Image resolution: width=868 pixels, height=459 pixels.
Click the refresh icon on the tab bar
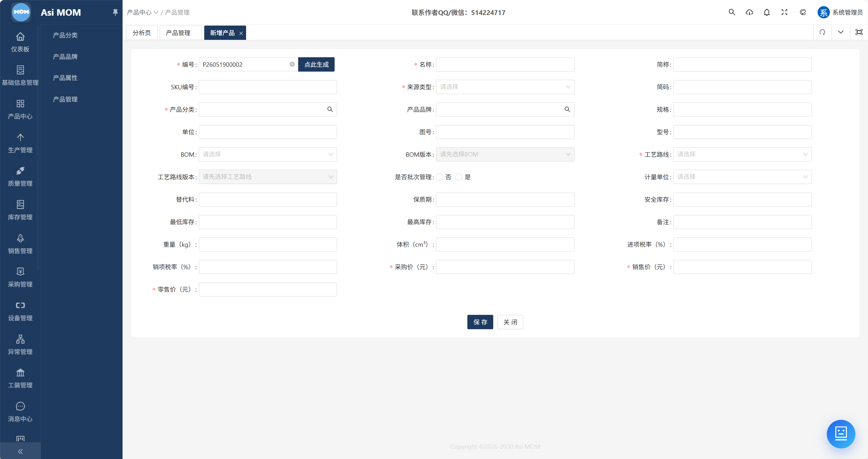[822, 32]
